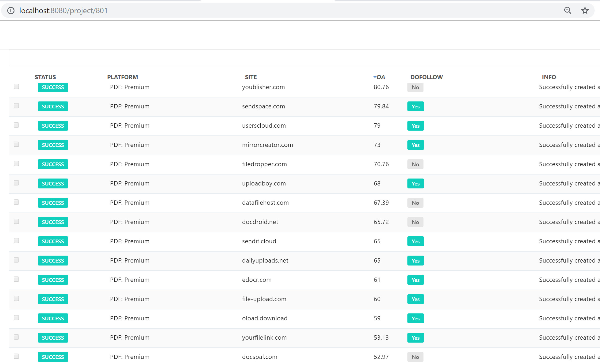Click the site name youblisher.com
600x364 pixels.
(x=263, y=87)
